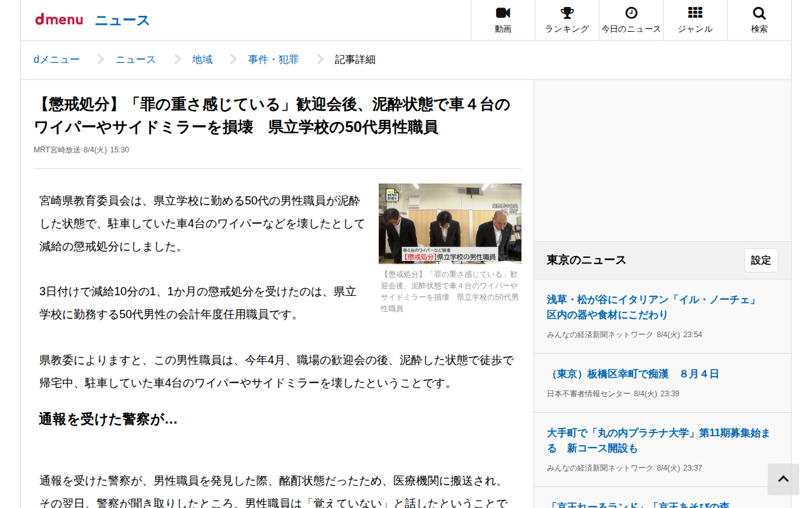Open dメニュー breadcrumb link
The height and width of the screenshot is (508, 812).
tap(56, 60)
